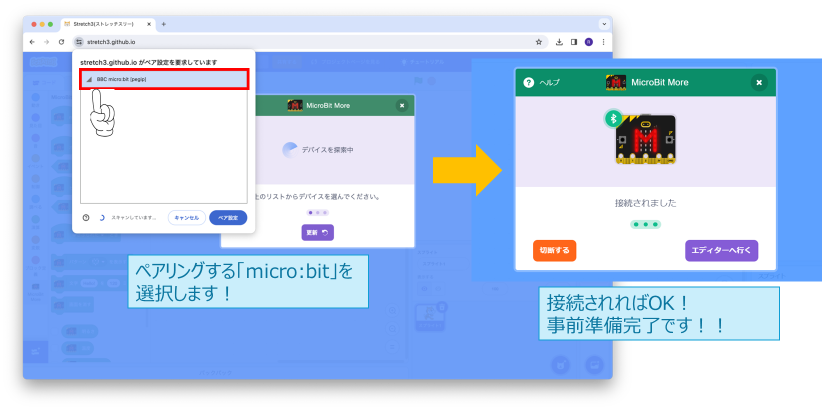Open the choose-a-sprite cat button
This screenshot has height=410, width=822.
coord(561,365)
